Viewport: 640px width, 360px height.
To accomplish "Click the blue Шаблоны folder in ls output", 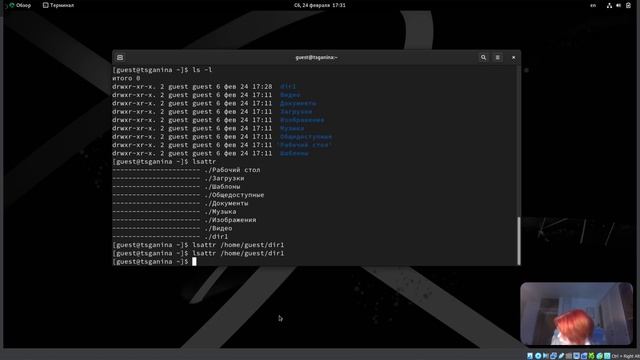I will tap(294, 153).
